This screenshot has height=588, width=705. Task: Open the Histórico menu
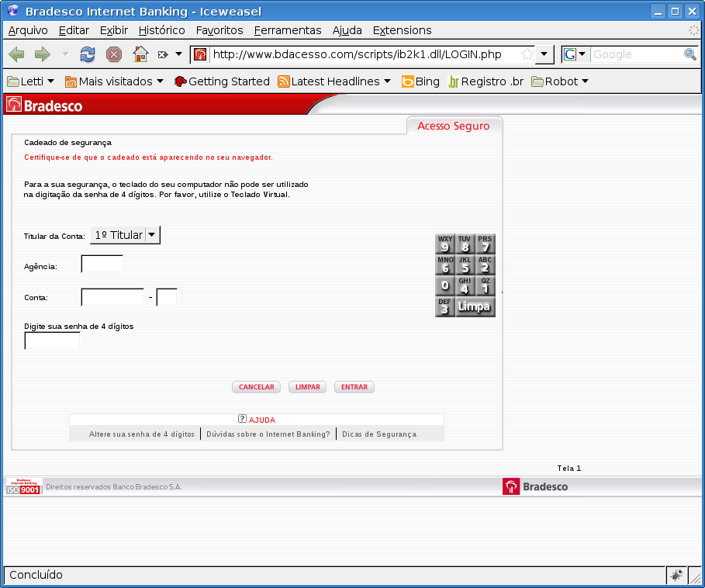[161, 30]
